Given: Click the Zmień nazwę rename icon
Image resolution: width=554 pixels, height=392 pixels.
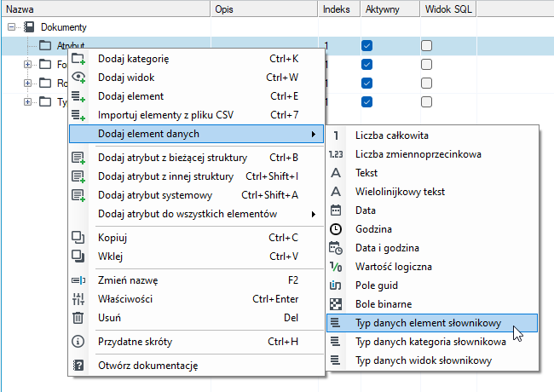Looking at the screenshot, I should tap(78, 280).
